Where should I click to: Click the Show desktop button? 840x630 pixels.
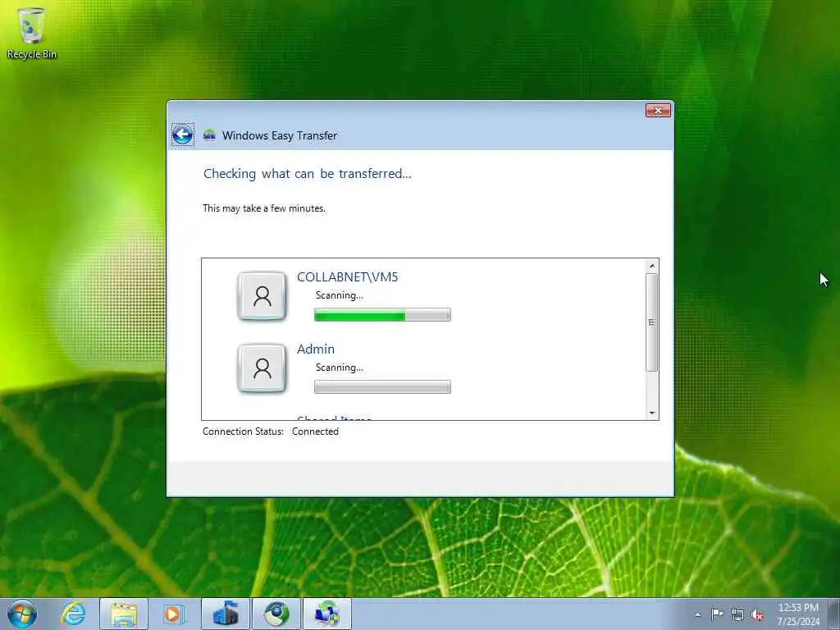(834, 614)
